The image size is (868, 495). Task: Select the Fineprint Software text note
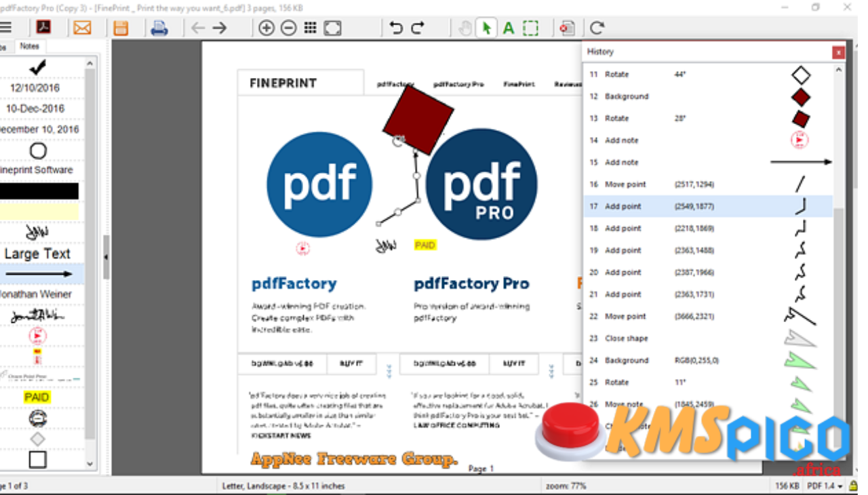38,170
